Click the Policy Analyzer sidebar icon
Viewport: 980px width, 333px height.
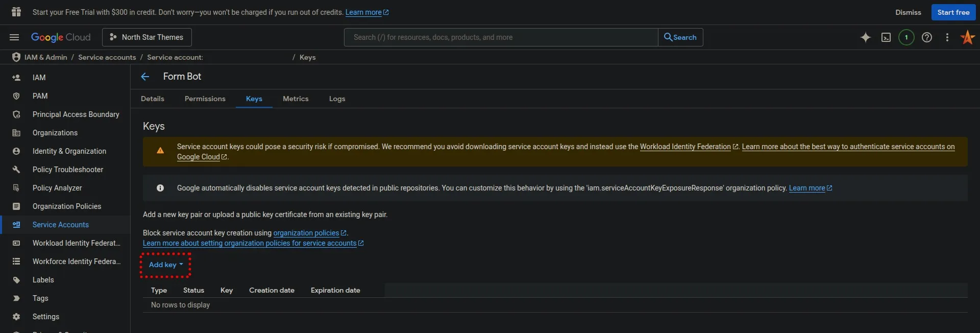16,188
